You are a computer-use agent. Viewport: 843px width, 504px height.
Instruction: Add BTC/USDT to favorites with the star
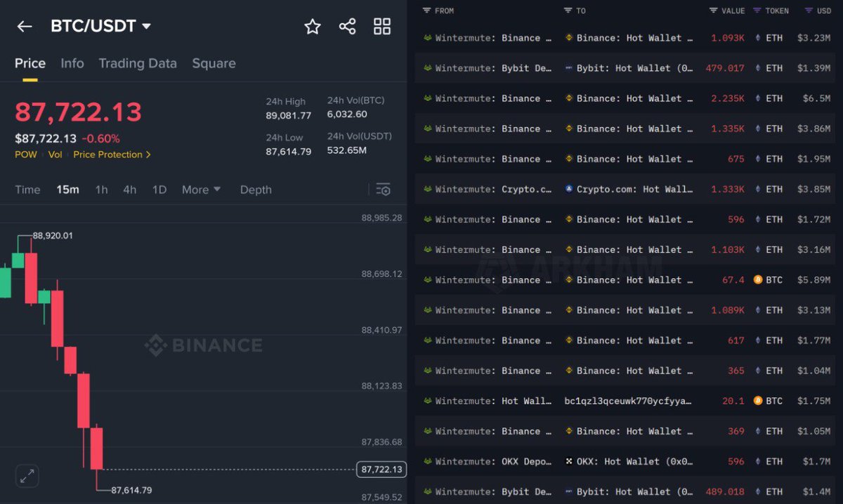pos(313,27)
